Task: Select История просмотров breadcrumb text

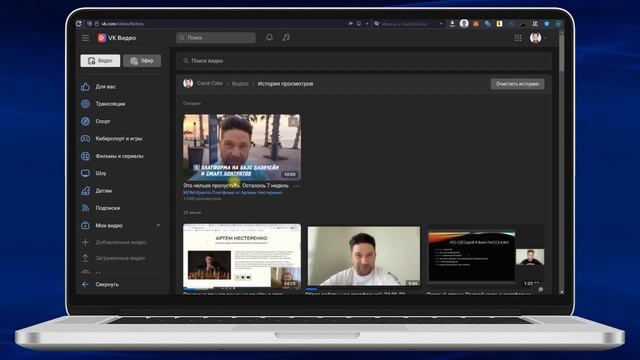Action: click(x=285, y=84)
